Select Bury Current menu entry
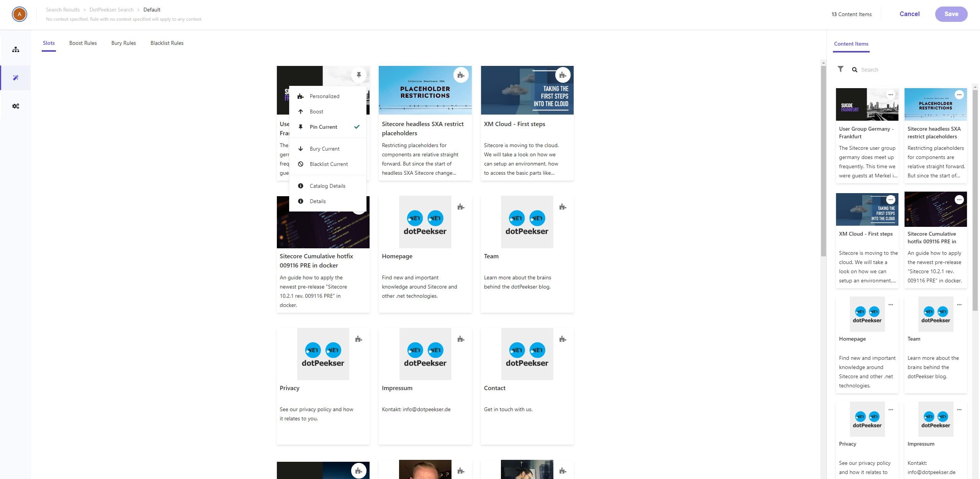 327,149
